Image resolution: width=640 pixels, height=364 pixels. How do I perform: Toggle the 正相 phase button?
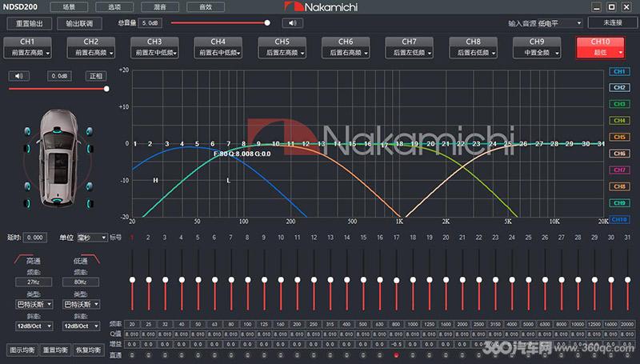96,76
